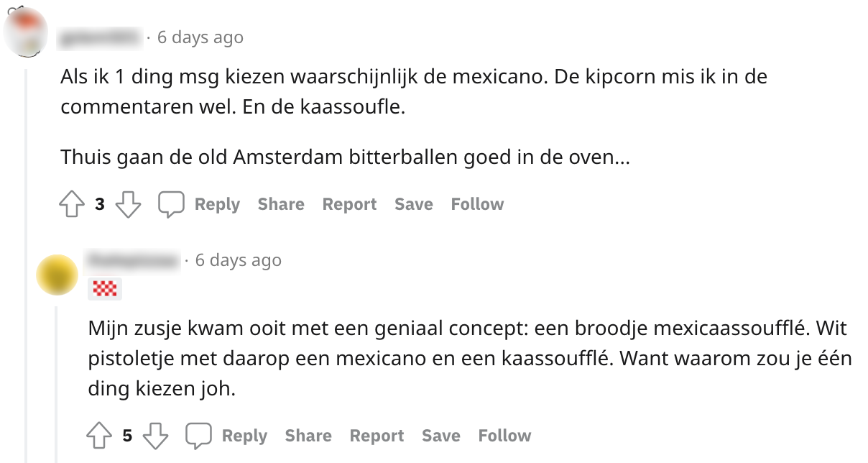Collapse the first comment thread line
The width and height of the screenshot is (868, 463).
coord(26,216)
